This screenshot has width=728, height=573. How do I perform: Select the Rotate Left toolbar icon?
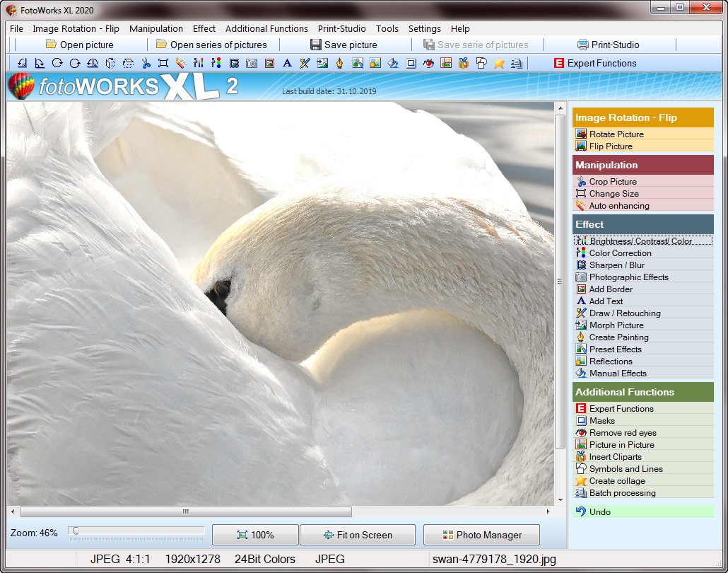click(21, 63)
